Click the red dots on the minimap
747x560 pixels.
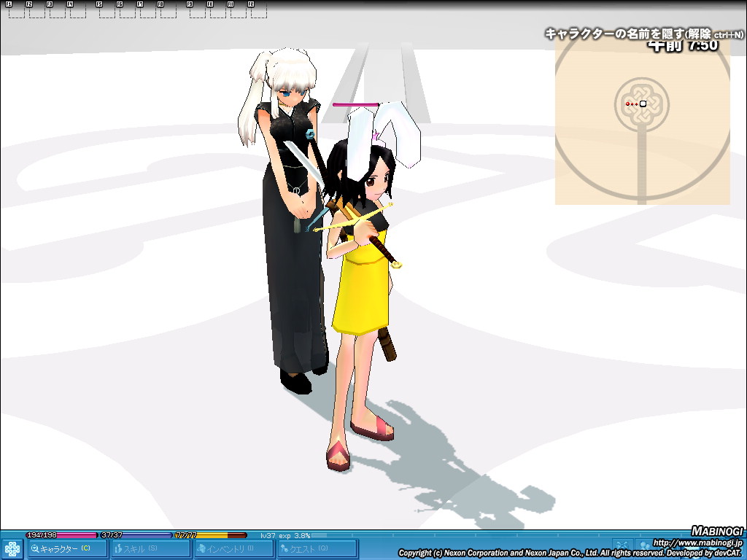pos(632,104)
